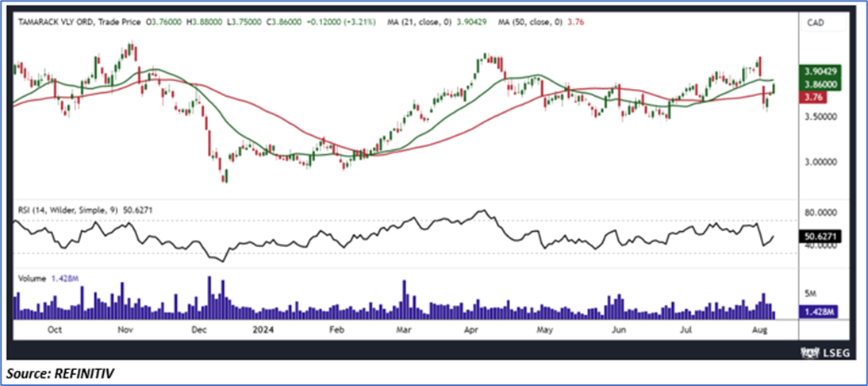Image resolution: width=868 pixels, height=386 pixels.
Task: Click the +0.12000 (+3.21%) change value
Action: point(343,22)
